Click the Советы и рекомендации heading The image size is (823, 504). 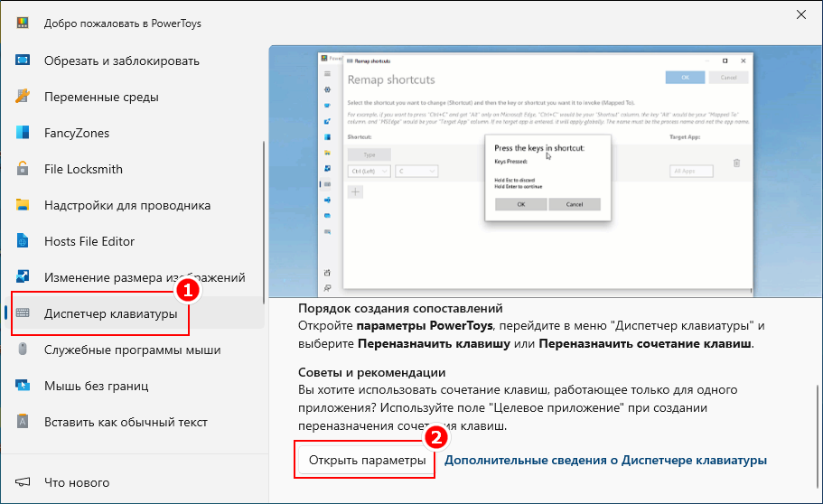coord(371,372)
